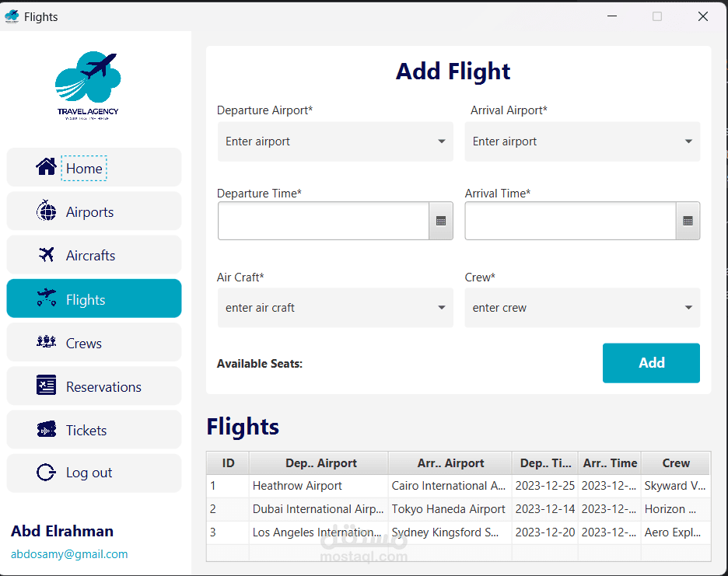Screen dimensions: 728x576
Task: Open the Departure Time calendar picker
Action: (441, 222)
